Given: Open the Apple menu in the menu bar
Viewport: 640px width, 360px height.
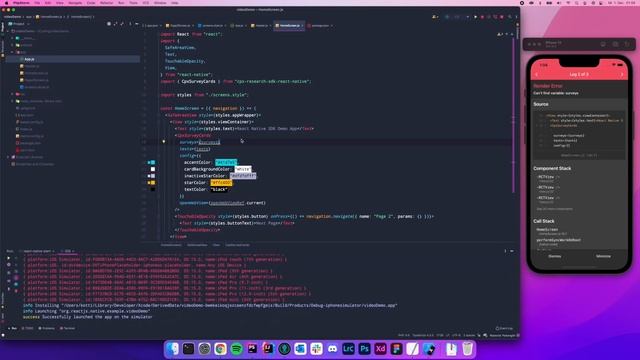Looking at the screenshot, I should click(6, 3).
